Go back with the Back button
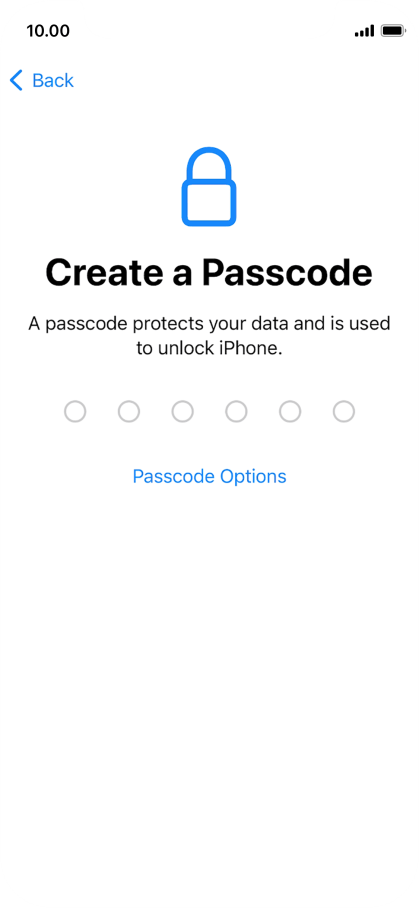This screenshot has height=908, width=419. pyautogui.click(x=42, y=80)
